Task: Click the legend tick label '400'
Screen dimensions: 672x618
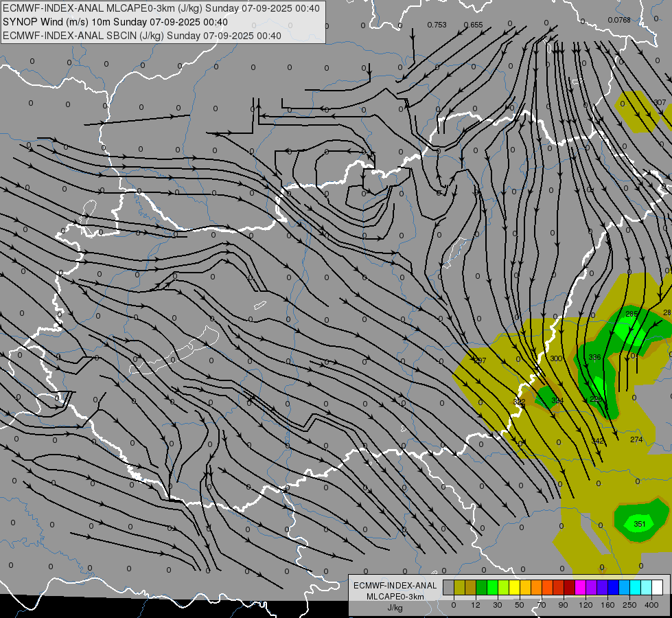Action: [x=651, y=605]
